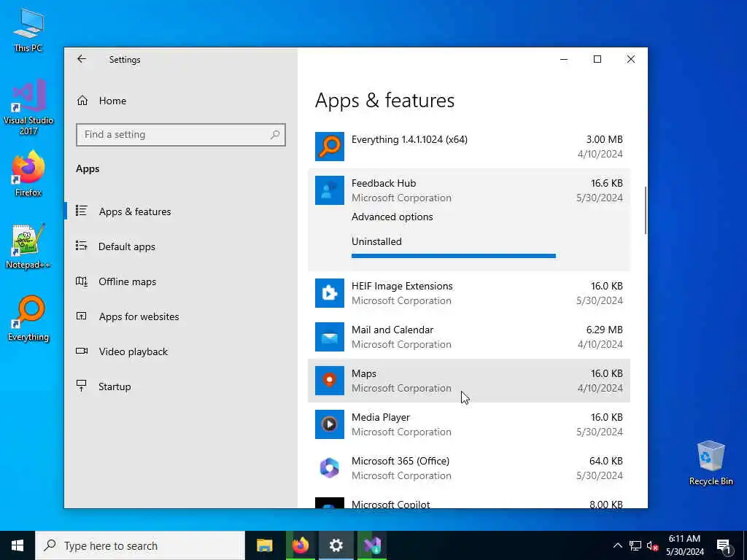The width and height of the screenshot is (747, 560).
Task: Click the apps list vertical scrollbar
Action: click(x=646, y=211)
